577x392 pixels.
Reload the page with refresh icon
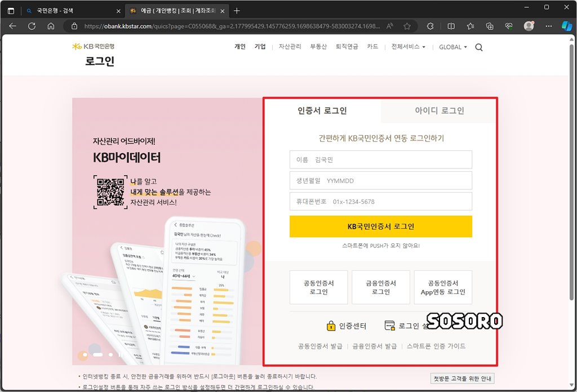32,26
